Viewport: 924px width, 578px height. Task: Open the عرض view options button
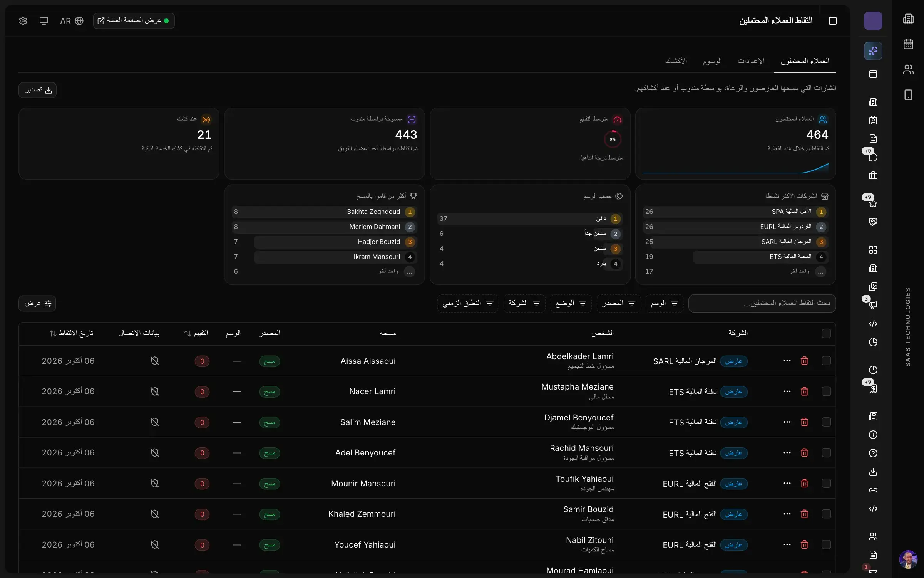point(37,304)
